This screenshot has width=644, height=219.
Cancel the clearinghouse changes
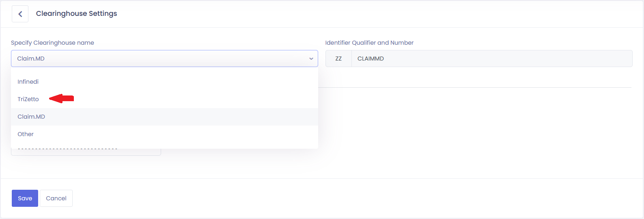tap(56, 198)
